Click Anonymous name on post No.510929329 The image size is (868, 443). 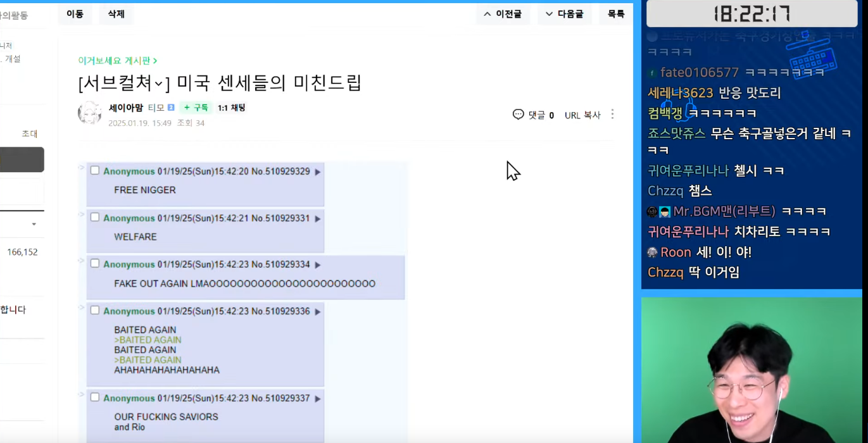[x=129, y=172]
